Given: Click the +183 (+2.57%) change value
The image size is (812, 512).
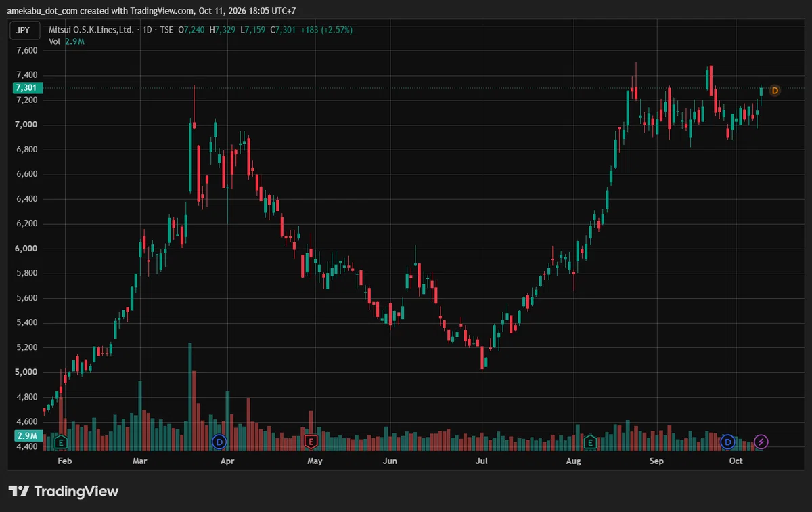Looking at the screenshot, I should point(326,30).
